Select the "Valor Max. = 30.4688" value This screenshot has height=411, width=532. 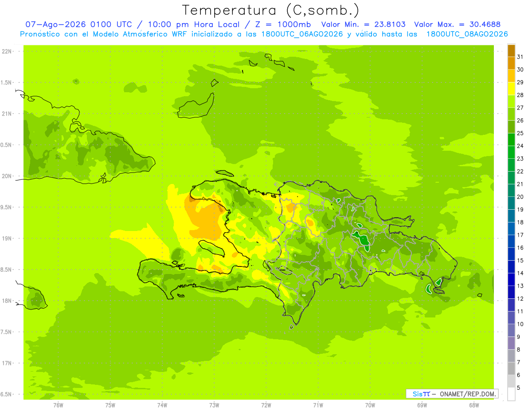[457, 24]
